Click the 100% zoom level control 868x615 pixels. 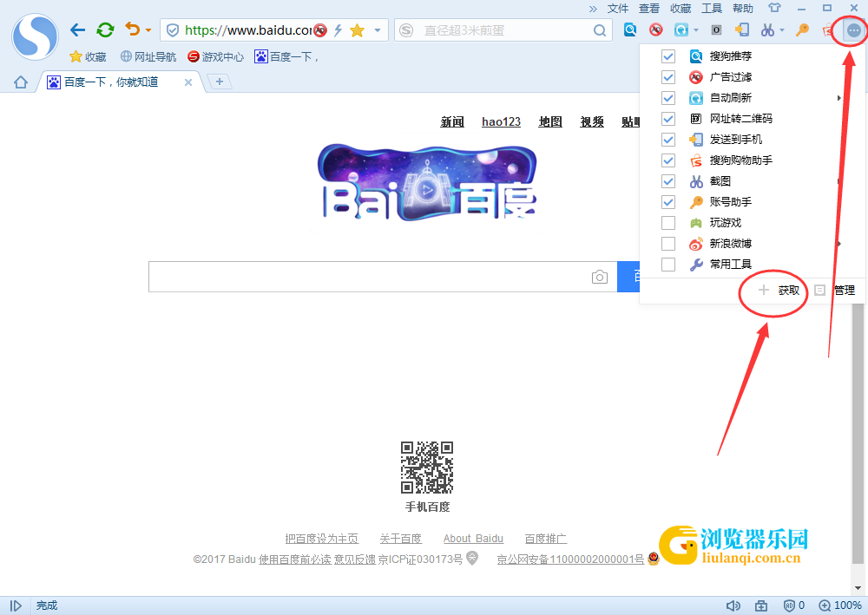[x=840, y=605]
